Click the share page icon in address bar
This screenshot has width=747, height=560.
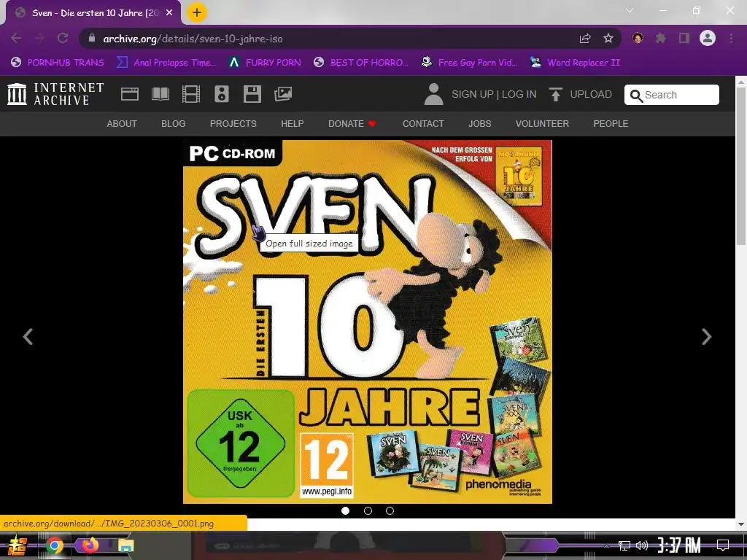tap(585, 39)
